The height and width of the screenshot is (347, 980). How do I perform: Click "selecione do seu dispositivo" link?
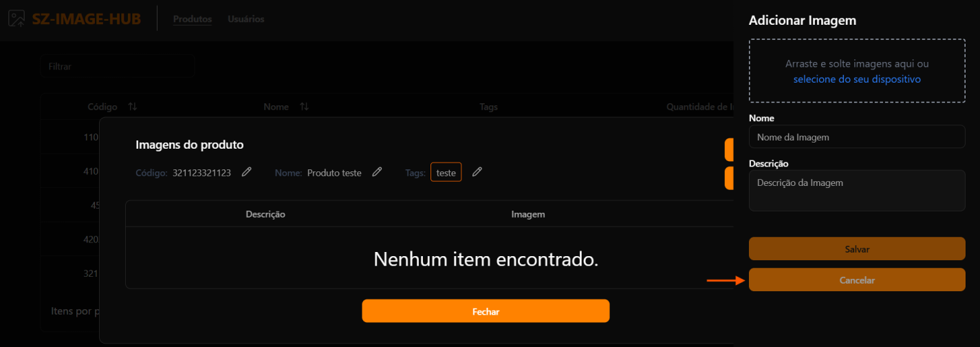[857, 79]
